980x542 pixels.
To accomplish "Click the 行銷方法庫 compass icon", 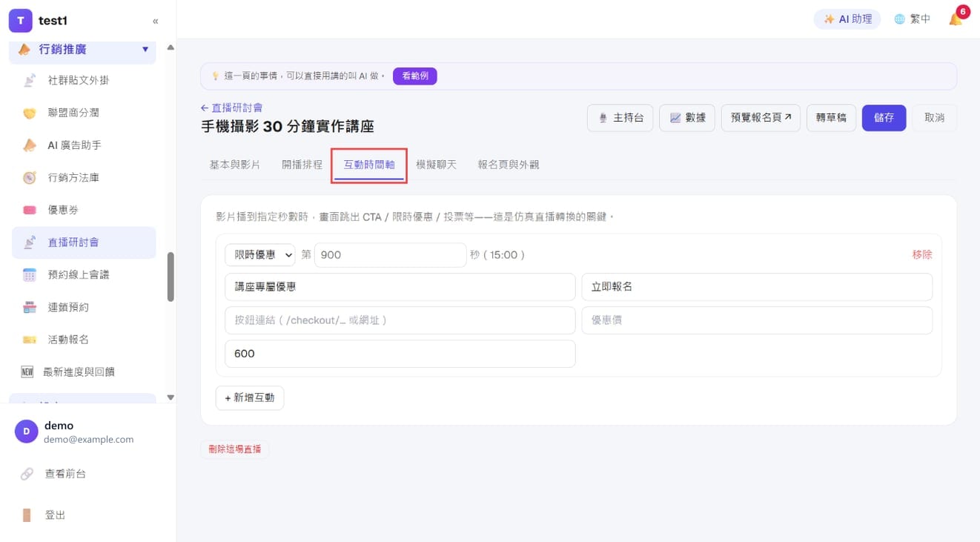I will (x=30, y=178).
